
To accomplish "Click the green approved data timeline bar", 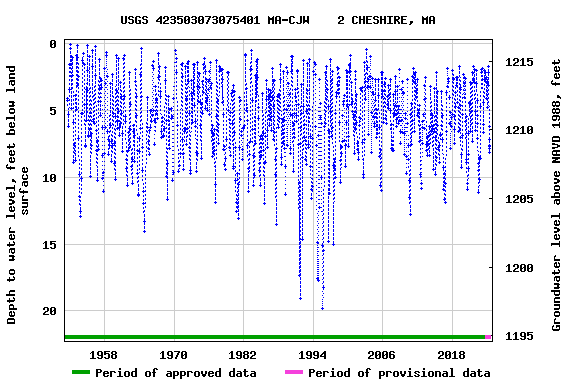I will [x=275, y=337].
